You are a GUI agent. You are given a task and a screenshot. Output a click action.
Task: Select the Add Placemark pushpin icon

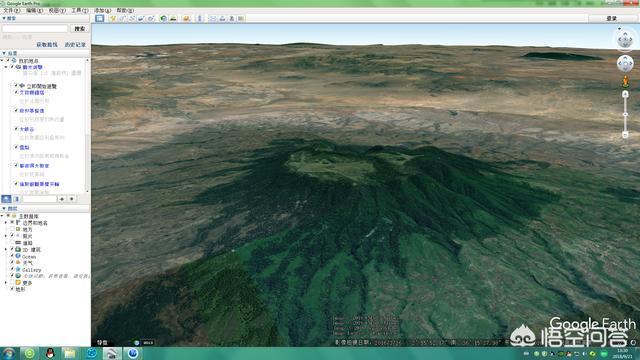point(113,18)
